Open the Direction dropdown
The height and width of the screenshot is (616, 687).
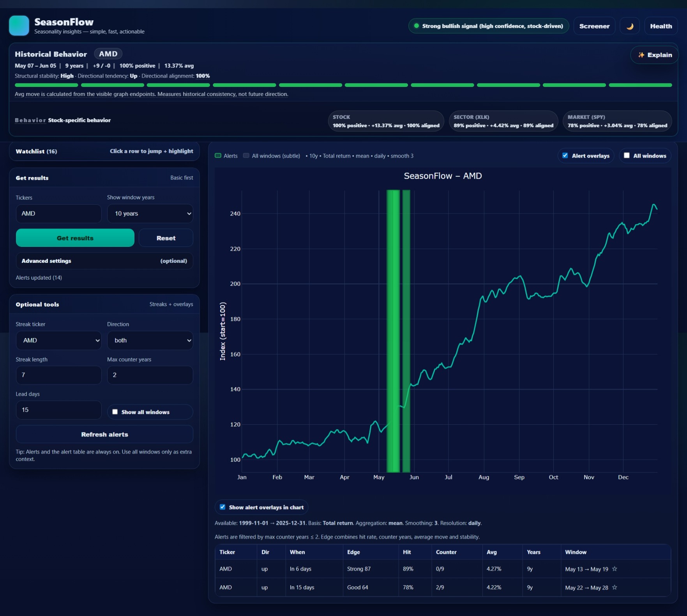(x=150, y=340)
